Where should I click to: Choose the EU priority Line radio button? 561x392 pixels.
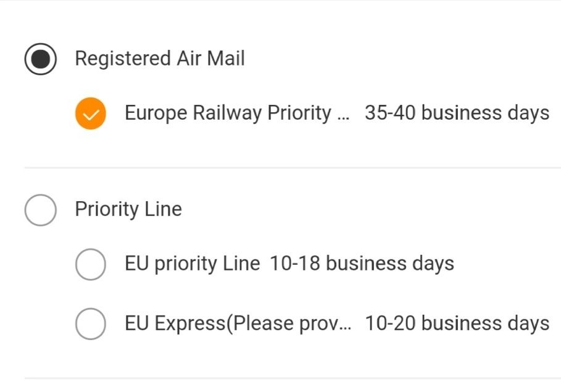[x=90, y=264]
